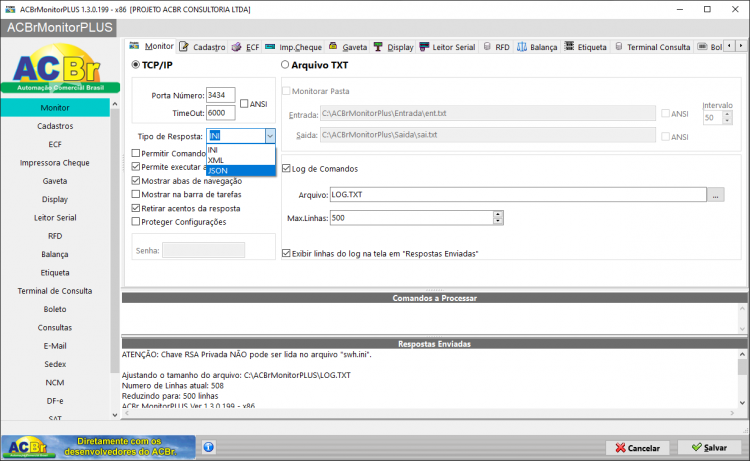Enable Mostrar na barra de tarefas
The image size is (750, 461).
point(136,194)
